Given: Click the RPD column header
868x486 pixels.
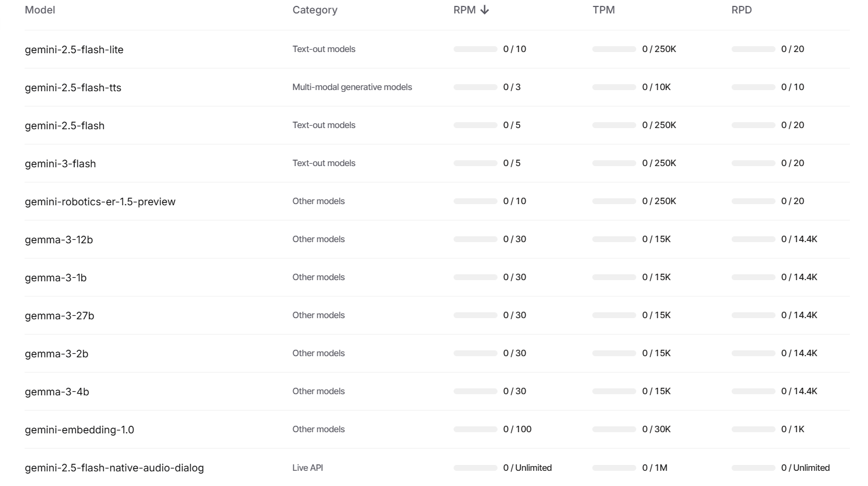Looking at the screenshot, I should [742, 10].
